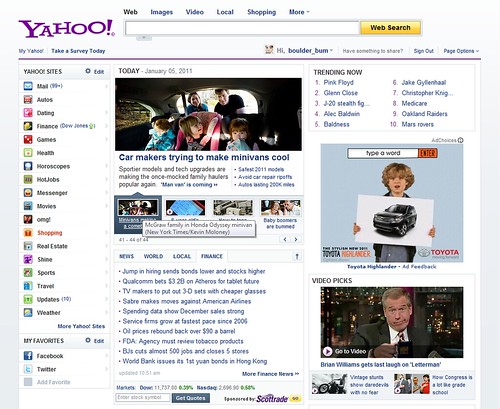Screen dimensions: 500x409
Task: Click the Sign Out link
Action: tap(424, 51)
